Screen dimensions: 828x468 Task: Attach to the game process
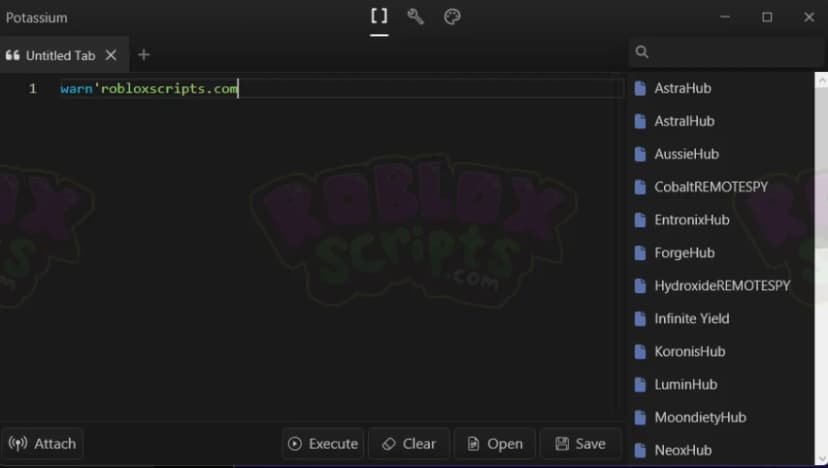42,443
